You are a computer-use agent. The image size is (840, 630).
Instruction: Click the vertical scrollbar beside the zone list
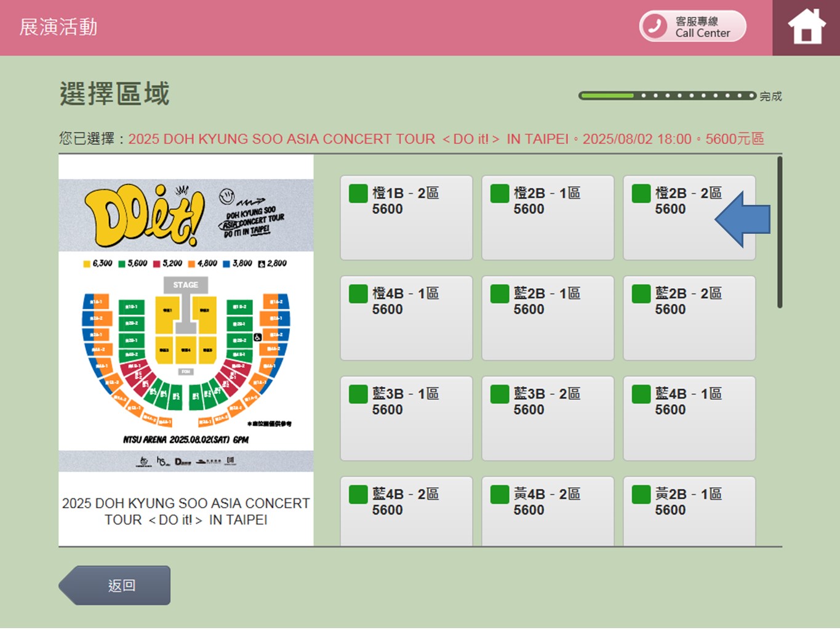pyautogui.click(x=780, y=233)
